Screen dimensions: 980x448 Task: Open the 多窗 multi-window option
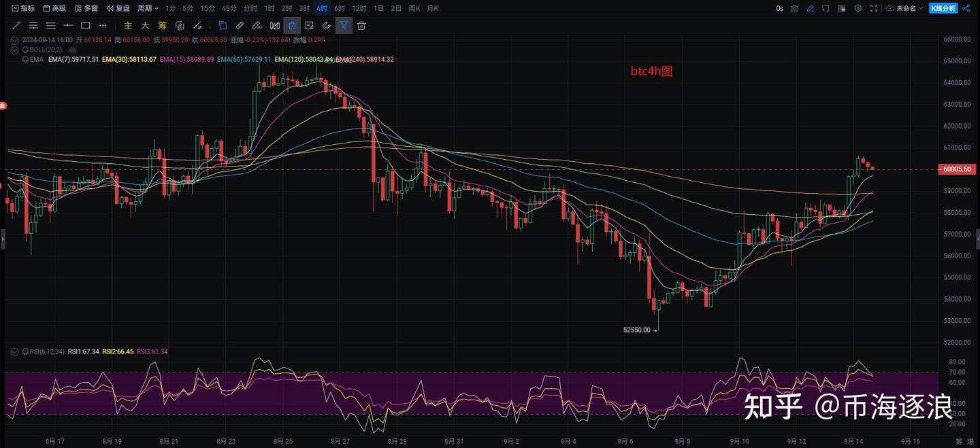coord(86,8)
